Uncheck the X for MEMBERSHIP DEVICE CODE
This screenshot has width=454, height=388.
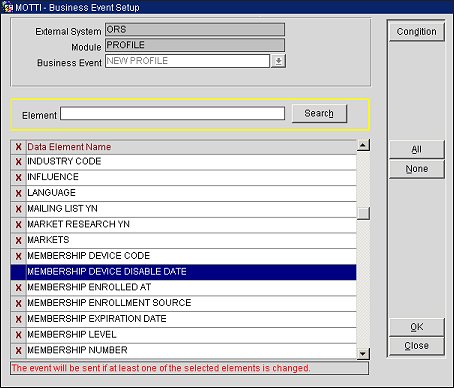(x=18, y=256)
